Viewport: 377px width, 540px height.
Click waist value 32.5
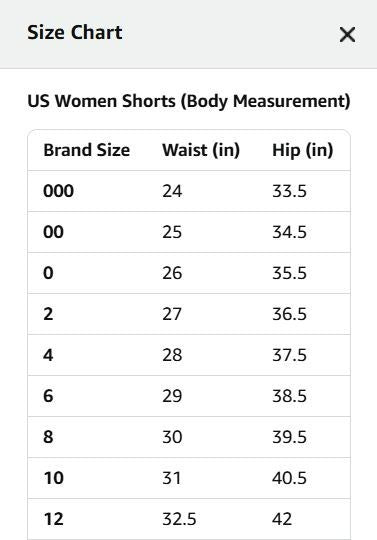(x=179, y=519)
